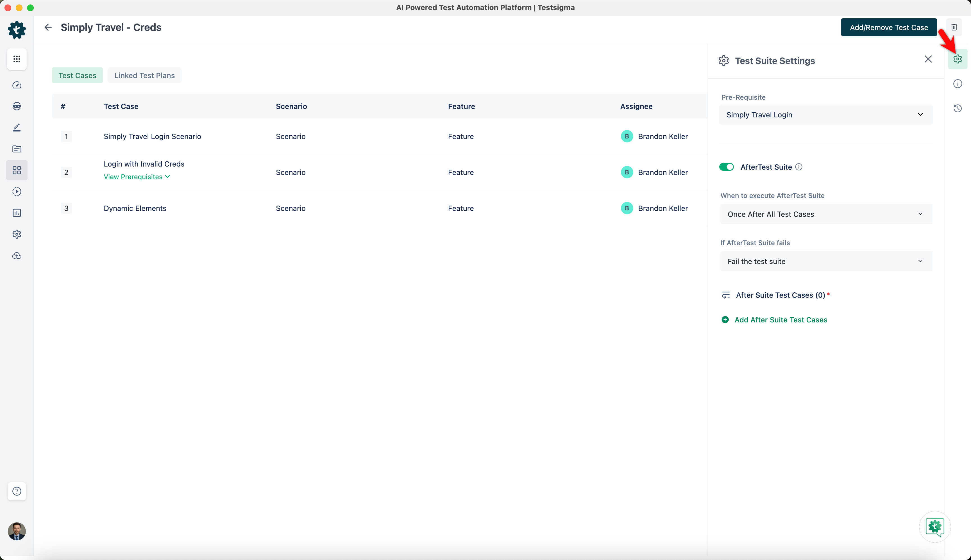Open the test data folder icon in sidebar
This screenshot has width=971, height=560.
17,149
